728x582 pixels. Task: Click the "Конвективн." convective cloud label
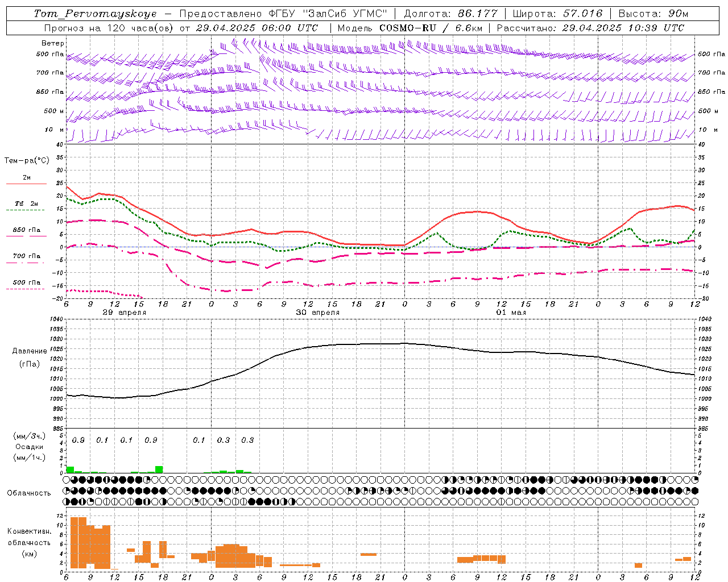[30, 531]
